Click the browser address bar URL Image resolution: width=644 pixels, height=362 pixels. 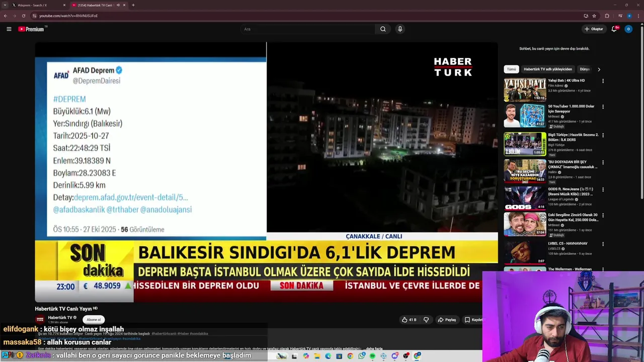click(68, 16)
